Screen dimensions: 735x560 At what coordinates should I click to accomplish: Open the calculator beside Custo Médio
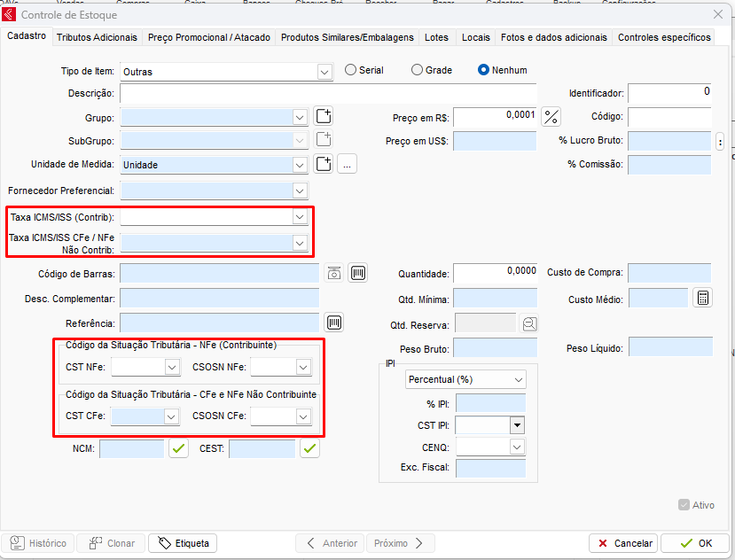pyautogui.click(x=702, y=299)
